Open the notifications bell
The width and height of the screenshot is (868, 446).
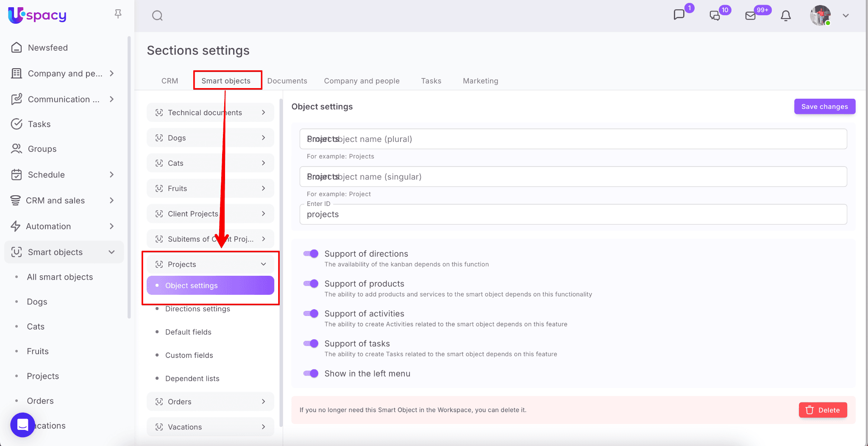[x=785, y=16]
